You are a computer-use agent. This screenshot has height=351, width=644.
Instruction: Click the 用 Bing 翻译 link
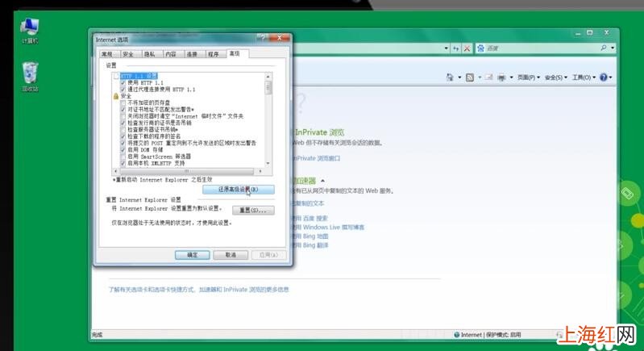(x=310, y=245)
